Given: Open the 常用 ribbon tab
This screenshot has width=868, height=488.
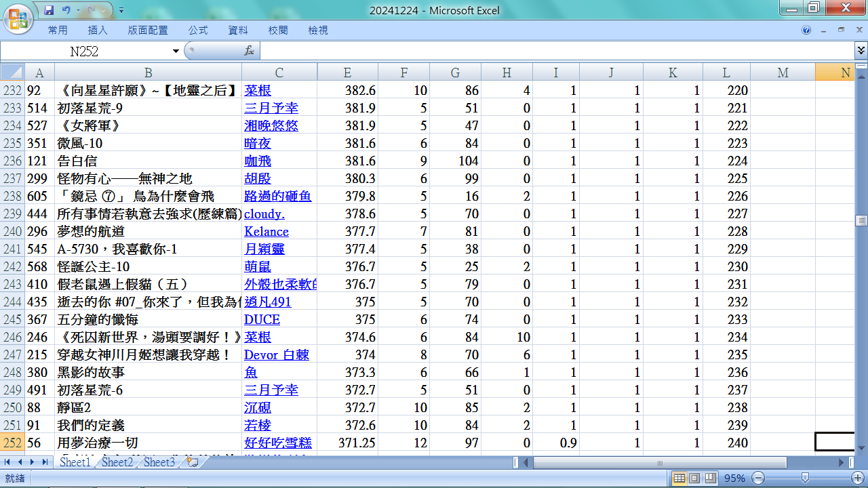Looking at the screenshot, I should tap(58, 30).
